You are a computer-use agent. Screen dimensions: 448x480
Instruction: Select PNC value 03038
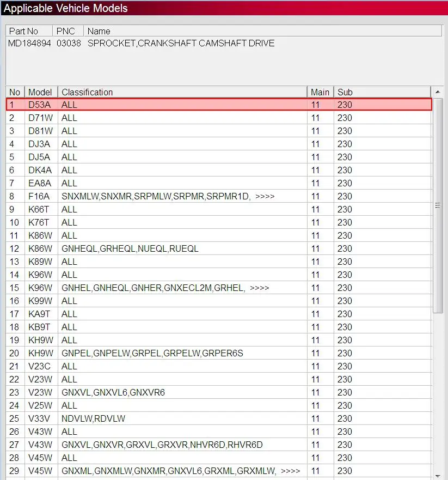point(69,43)
